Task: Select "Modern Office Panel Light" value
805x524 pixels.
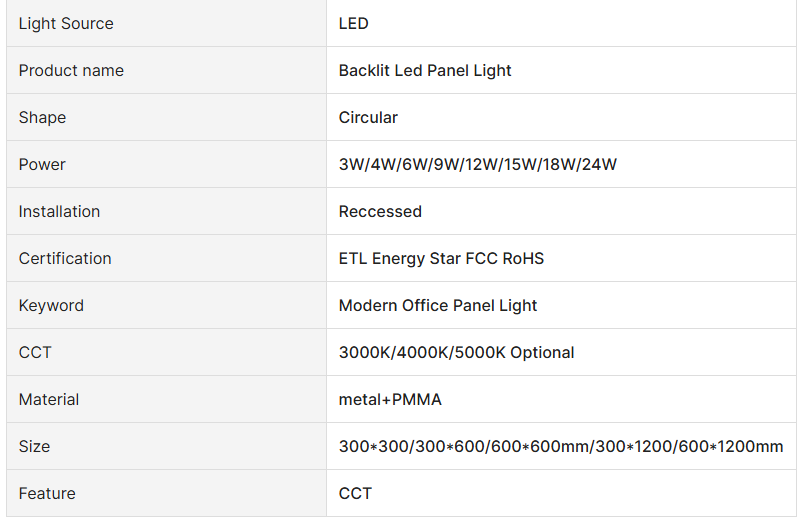Action: click(438, 305)
